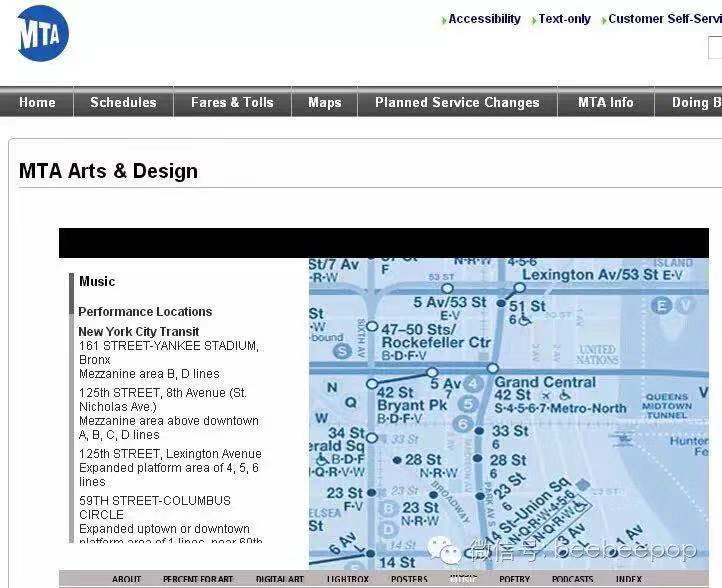
Task: Click the Grand Central 42 St station circle
Action: 493,368
